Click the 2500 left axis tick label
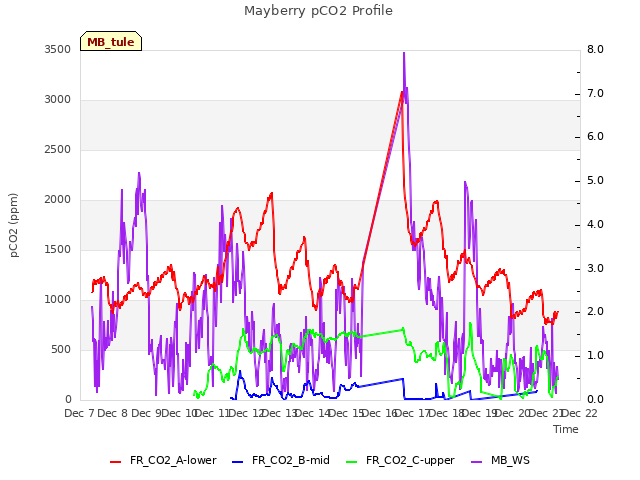Viewport: 640px width, 480px height. pyautogui.click(x=58, y=149)
